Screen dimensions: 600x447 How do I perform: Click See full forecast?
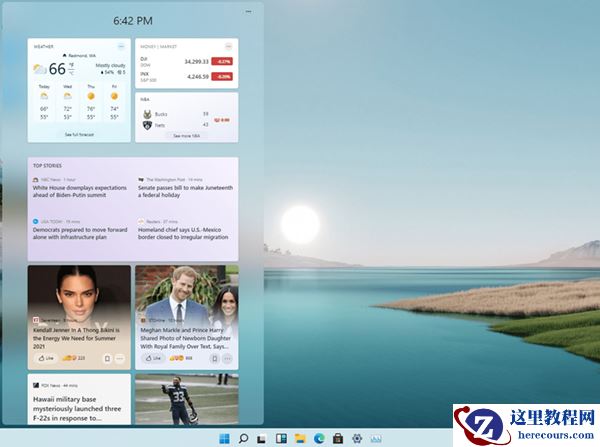tap(79, 135)
